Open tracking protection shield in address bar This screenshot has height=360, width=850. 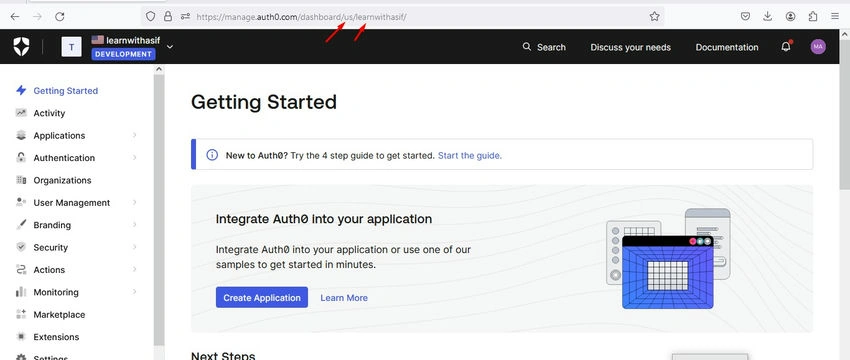tap(151, 17)
